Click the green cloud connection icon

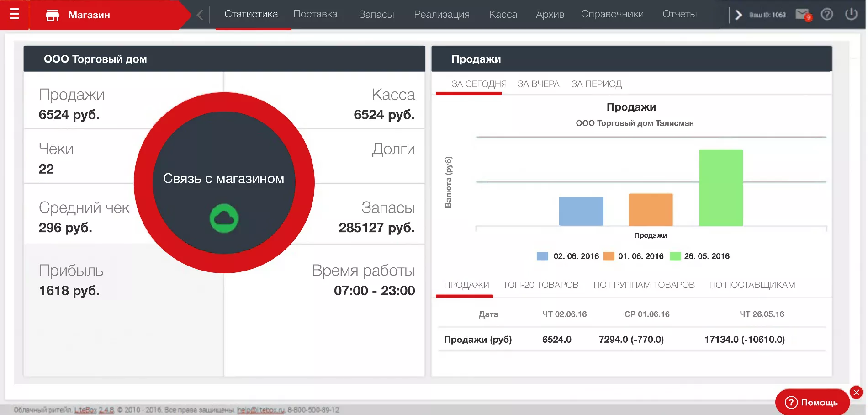[224, 218]
